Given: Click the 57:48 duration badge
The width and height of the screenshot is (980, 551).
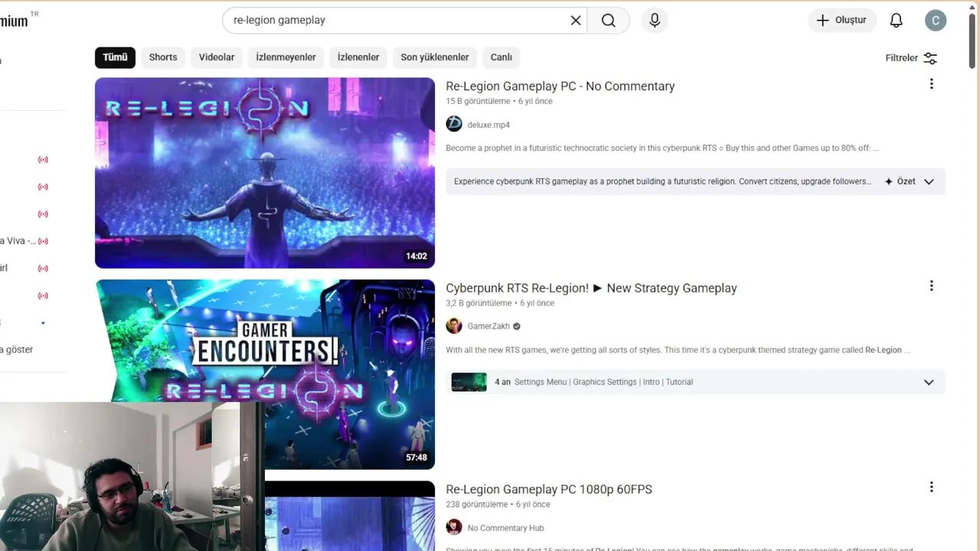Looking at the screenshot, I should (416, 458).
